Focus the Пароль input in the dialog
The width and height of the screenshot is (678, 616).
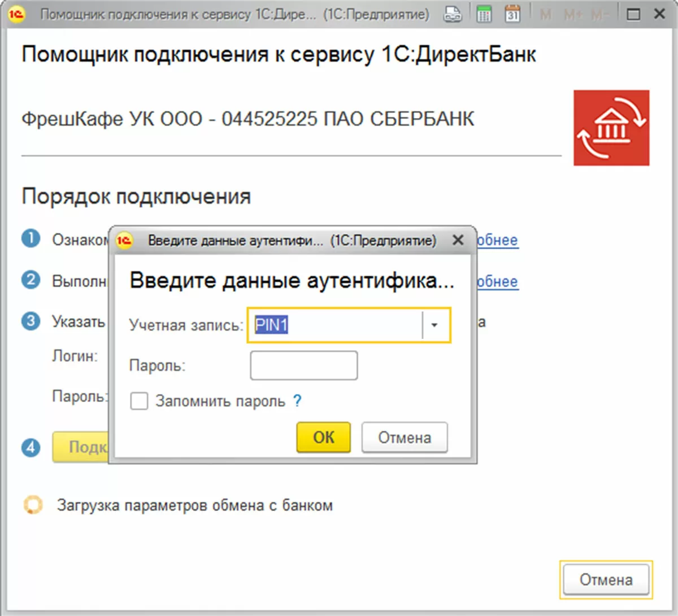pyautogui.click(x=304, y=365)
